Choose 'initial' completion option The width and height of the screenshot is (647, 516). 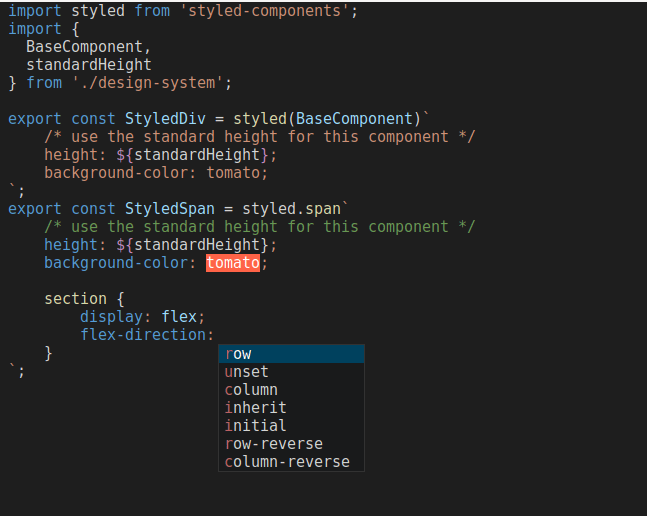(x=291, y=426)
